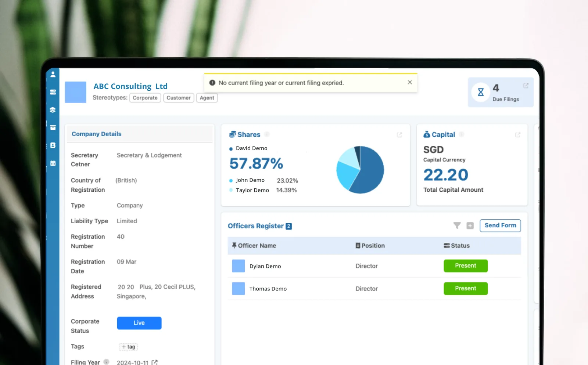The width and height of the screenshot is (588, 365).
Task: Click the Officers Register heading
Action: 256,226
